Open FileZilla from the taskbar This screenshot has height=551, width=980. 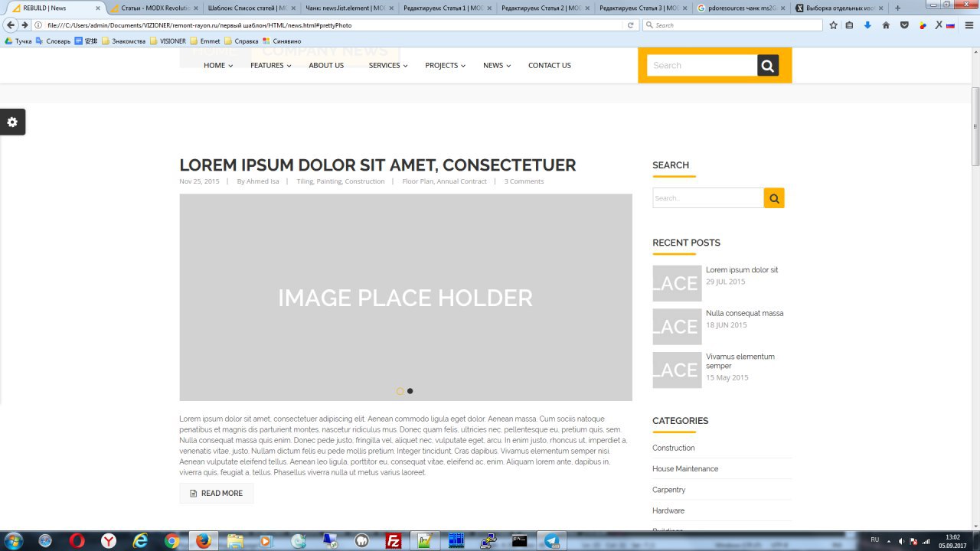(394, 541)
